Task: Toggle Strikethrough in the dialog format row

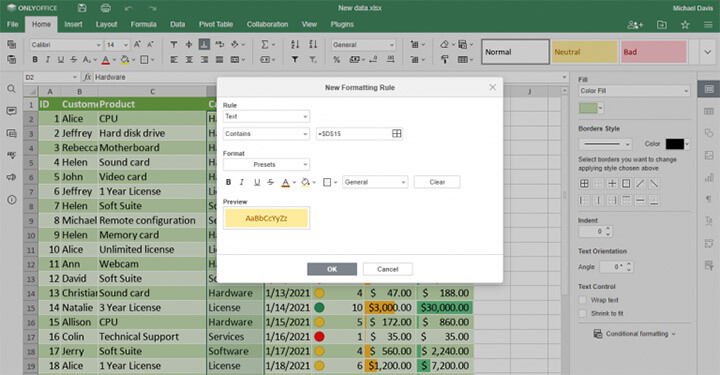Action: [271, 182]
